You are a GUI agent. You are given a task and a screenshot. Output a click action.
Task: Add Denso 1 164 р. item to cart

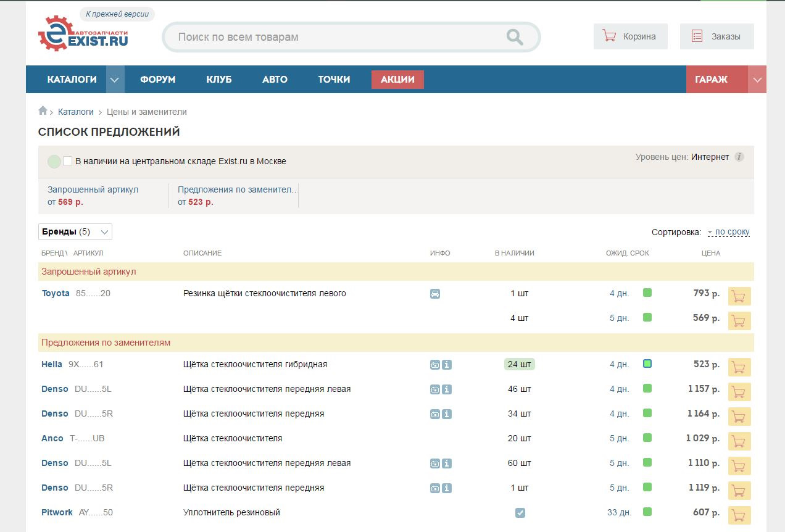739,417
